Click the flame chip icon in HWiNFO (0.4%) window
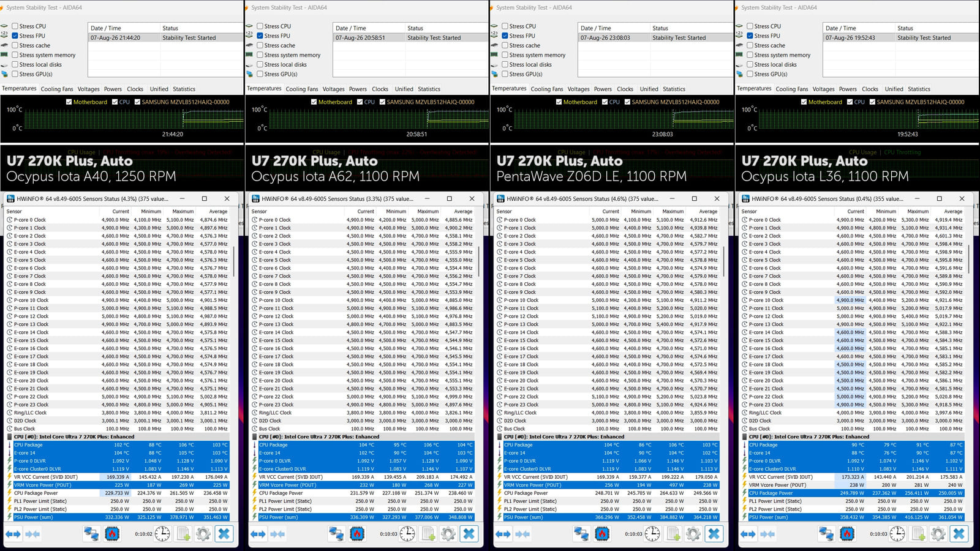The height and width of the screenshot is (551, 980). coord(846,534)
